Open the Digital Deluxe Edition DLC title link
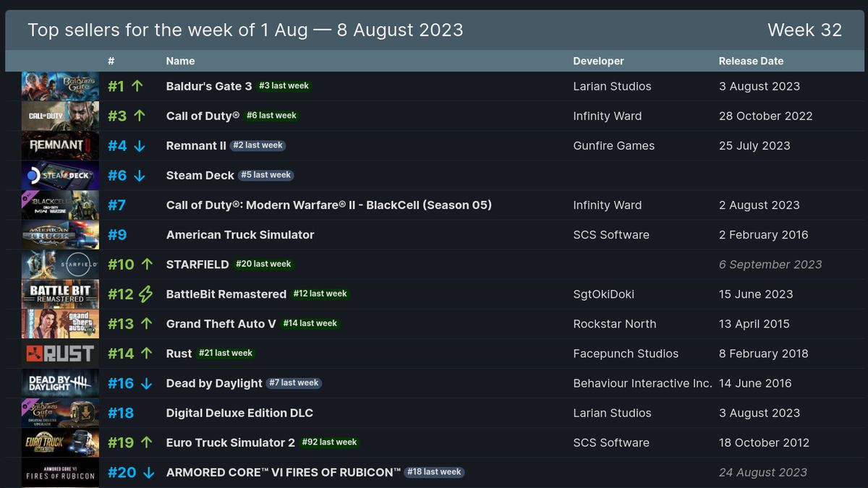Image resolution: width=868 pixels, height=488 pixels. point(239,413)
